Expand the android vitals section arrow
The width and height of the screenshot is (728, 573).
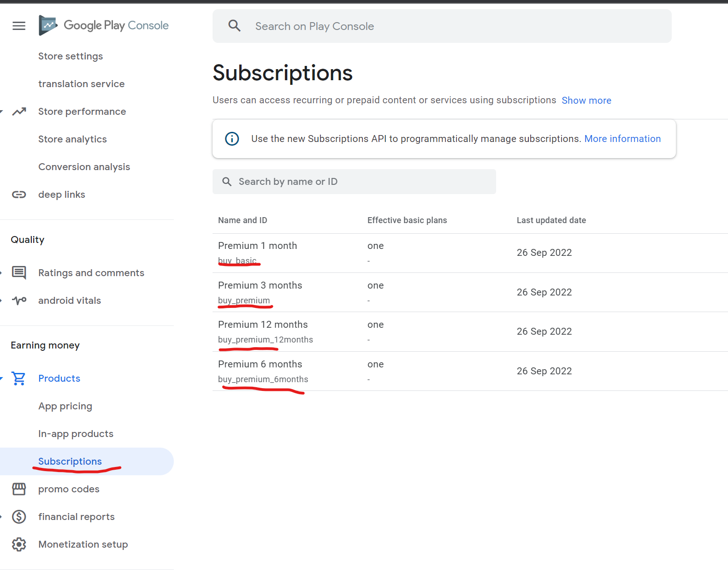1,301
